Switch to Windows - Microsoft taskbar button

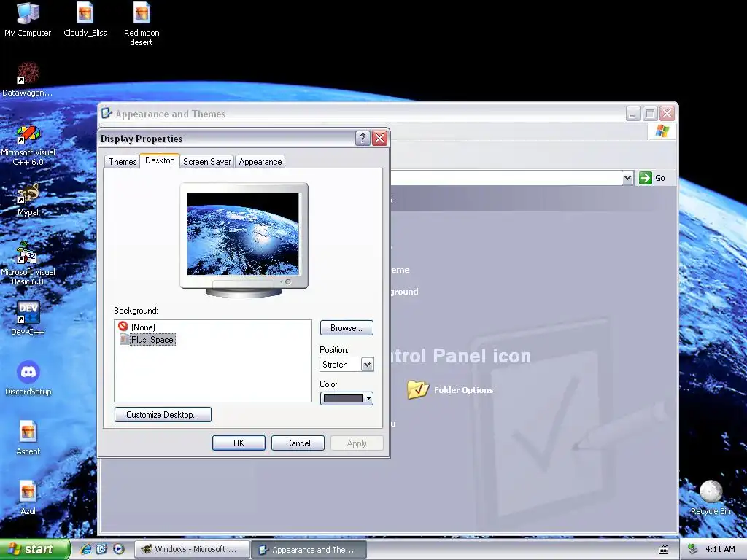click(x=192, y=549)
